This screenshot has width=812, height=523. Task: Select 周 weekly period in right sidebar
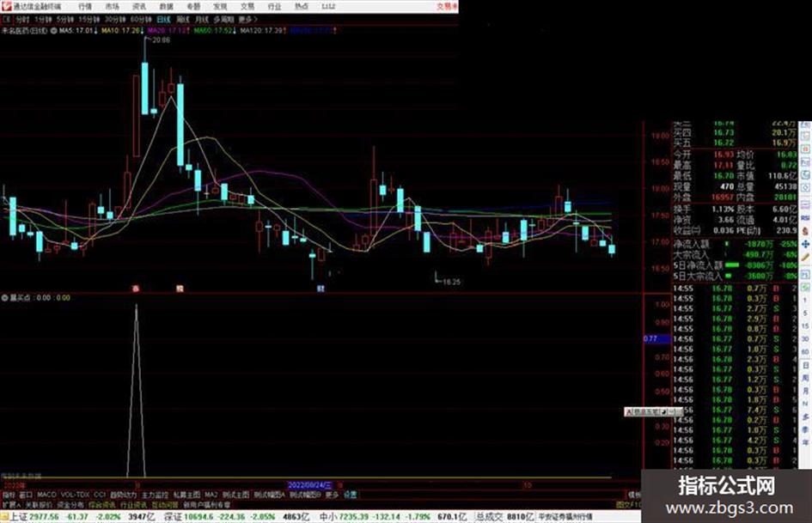click(805, 378)
